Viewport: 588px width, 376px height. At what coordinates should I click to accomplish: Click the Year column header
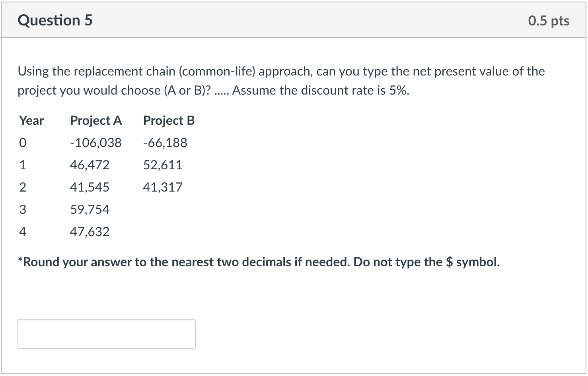pyautogui.click(x=31, y=120)
